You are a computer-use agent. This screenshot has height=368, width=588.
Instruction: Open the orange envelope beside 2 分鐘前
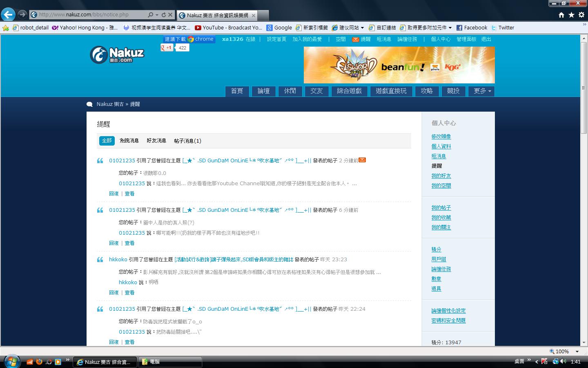362,160
